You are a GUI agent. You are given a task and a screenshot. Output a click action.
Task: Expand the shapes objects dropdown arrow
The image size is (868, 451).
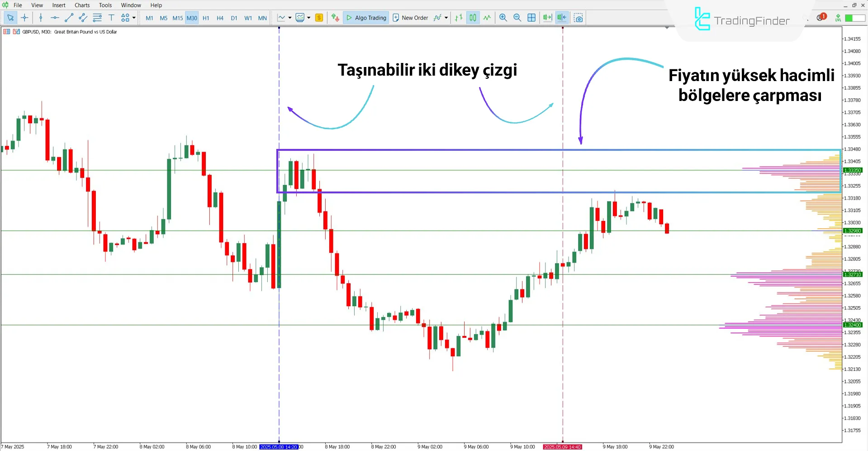click(134, 18)
